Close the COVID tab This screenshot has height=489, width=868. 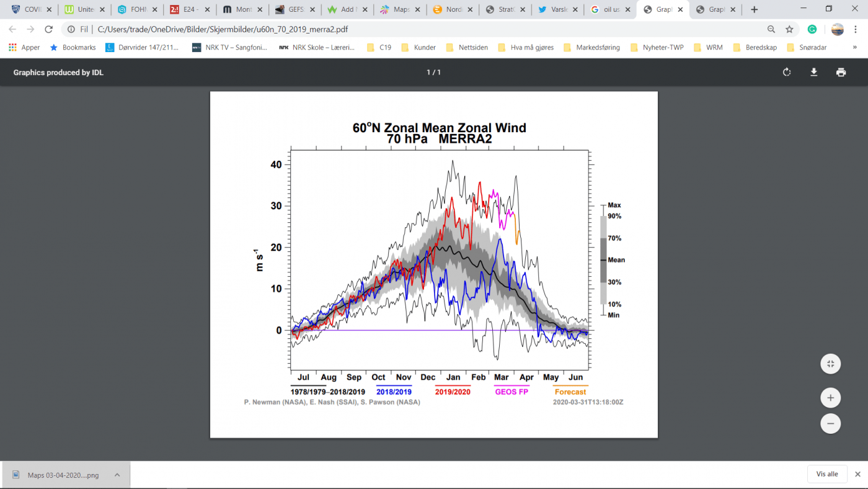pyautogui.click(x=49, y=9)
